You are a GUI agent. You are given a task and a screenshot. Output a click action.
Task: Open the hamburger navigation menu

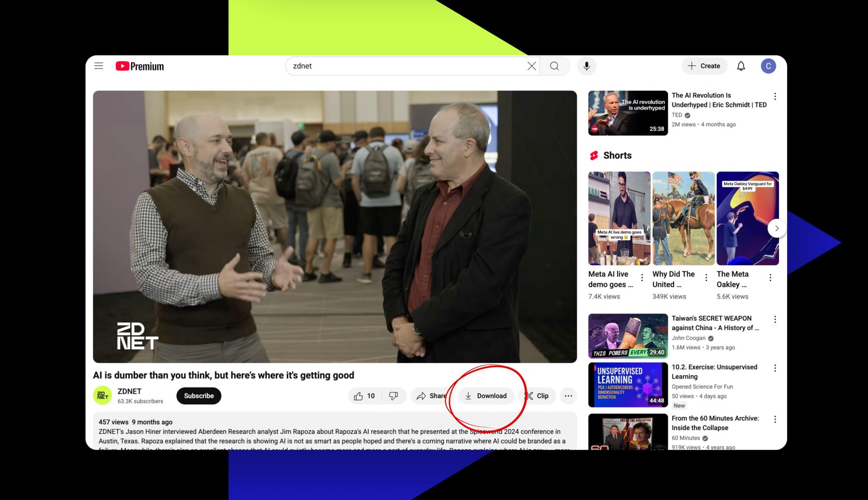click(x=99, y=66)
